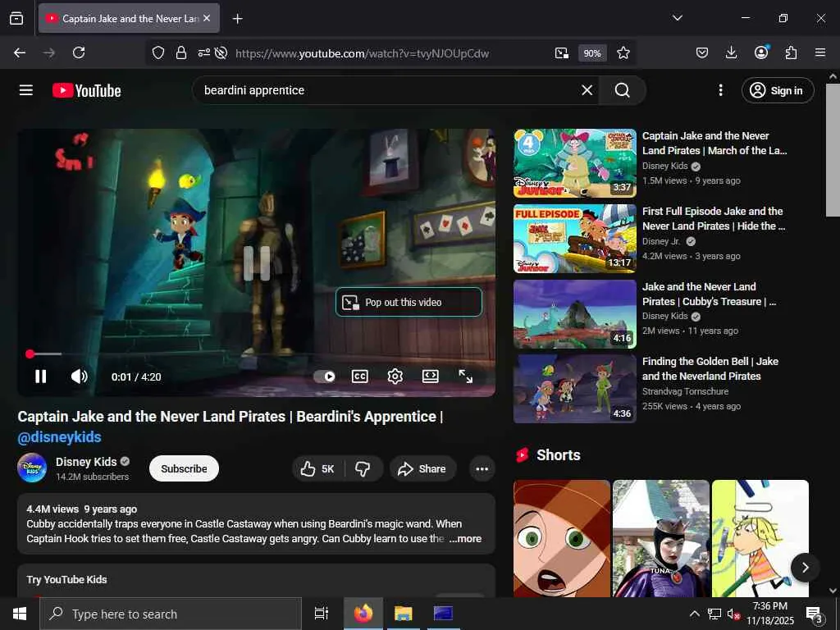
Task: Open site permissions icon in address bar
Action: pos(204,52)
